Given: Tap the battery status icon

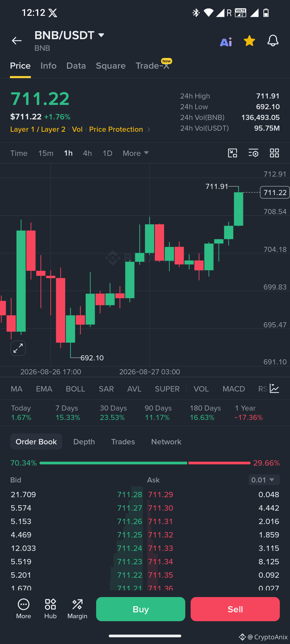Looking at the screenshot, I should [x=266, y=13].
